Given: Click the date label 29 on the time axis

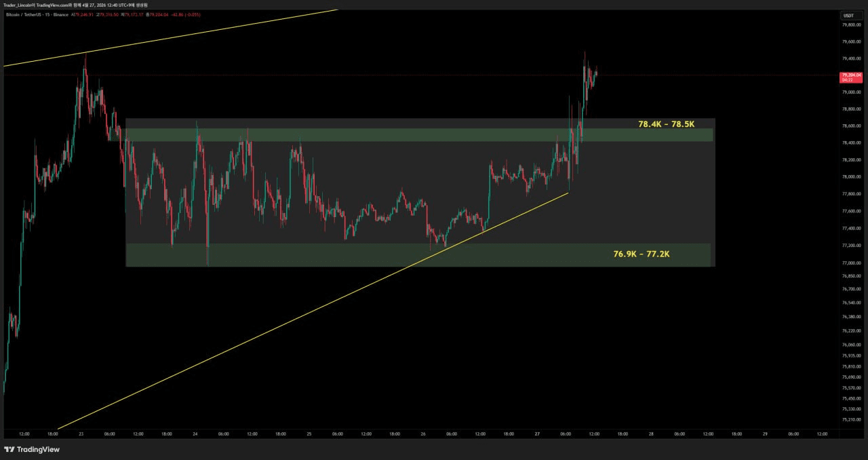Looking at the screenshot, I should pos(765,434).
